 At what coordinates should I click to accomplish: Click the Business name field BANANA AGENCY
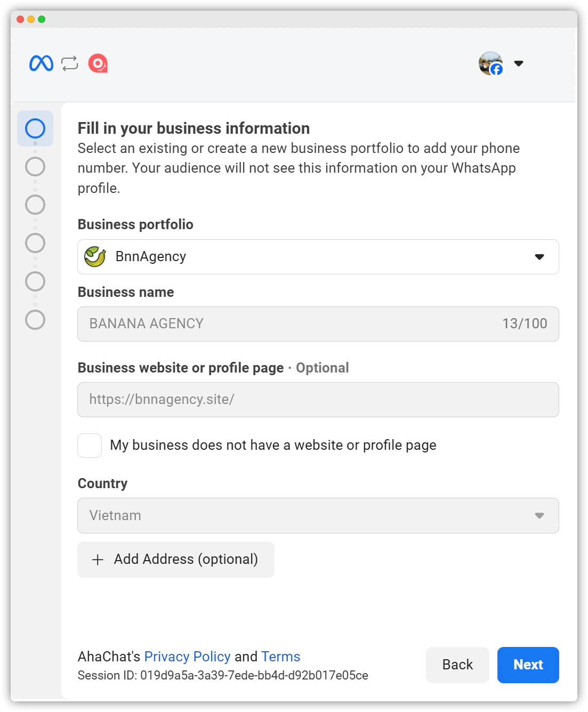[318, 324]
